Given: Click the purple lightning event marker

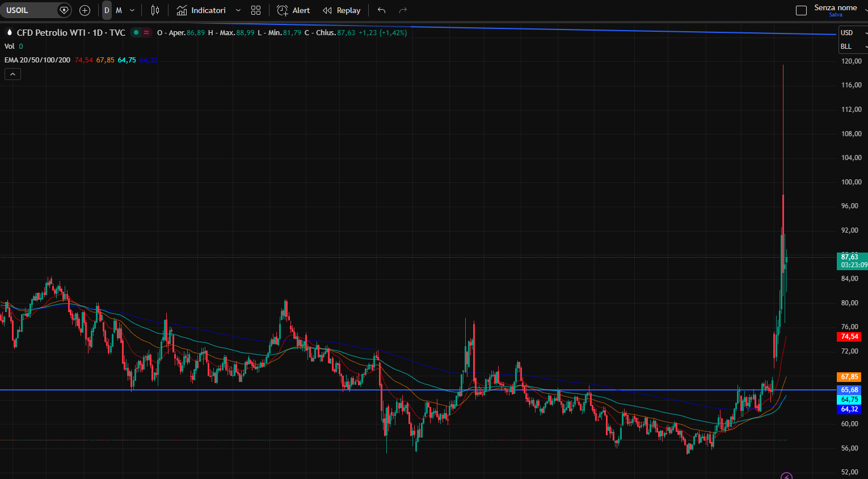Looking at the screenshot, I should 786,476.
